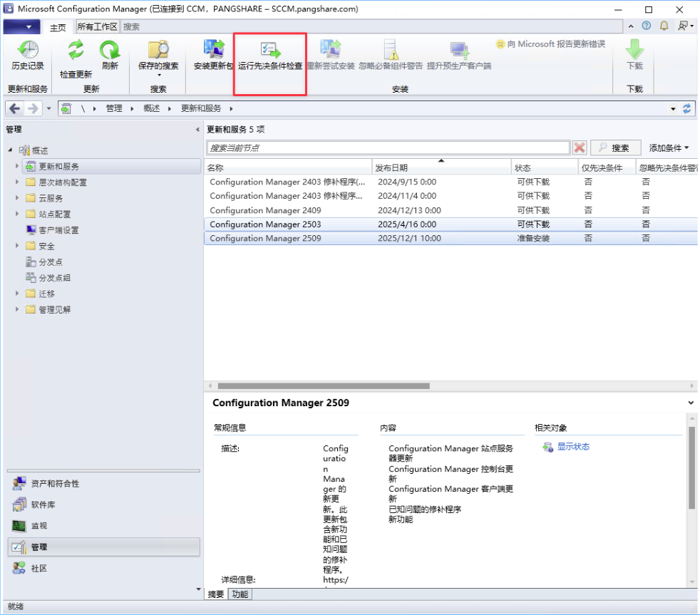
Task: Click 概述 in the breadcrumb path
Action: (x=151, y=108)
